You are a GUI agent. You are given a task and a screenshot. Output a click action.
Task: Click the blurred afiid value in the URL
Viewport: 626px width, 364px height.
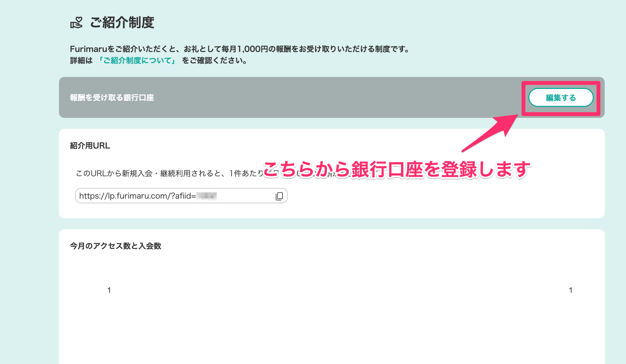(207, 196)
